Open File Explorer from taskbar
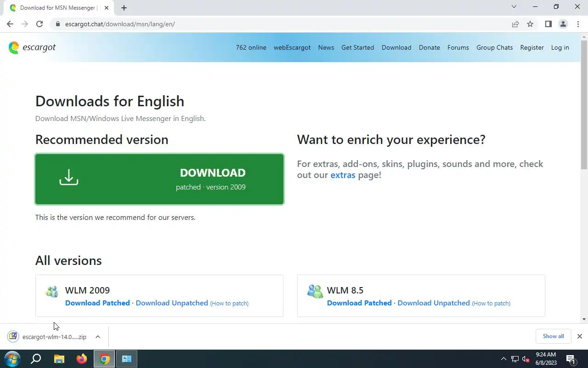 (x=59, y=359)
